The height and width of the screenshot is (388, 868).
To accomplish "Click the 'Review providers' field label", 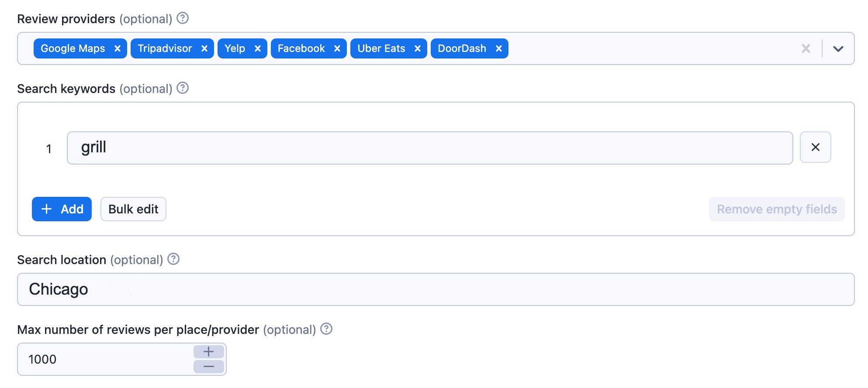I will pos(66,19).
